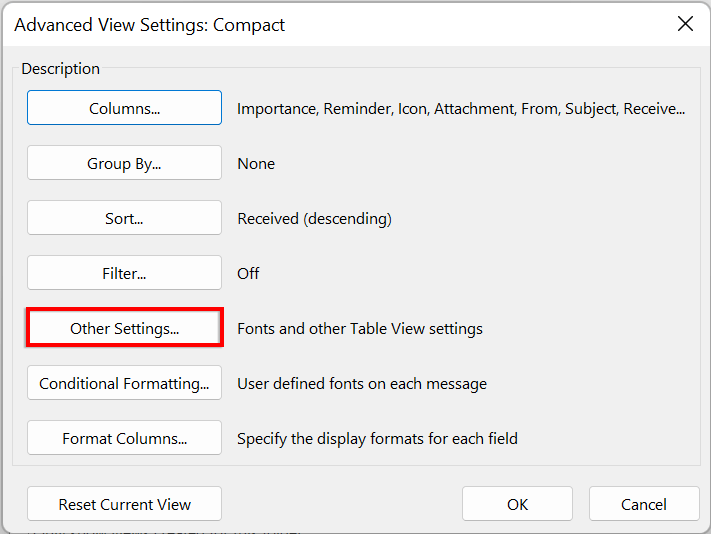Image resolution: width=711 pixels, height=534 pixels.
Task: Confirm changes with the OK button
Action: pos(517,504)
